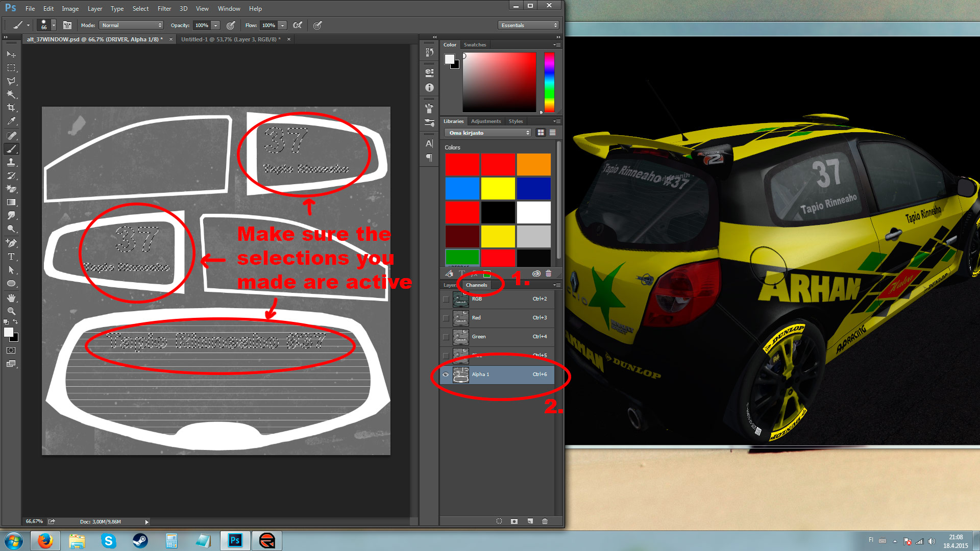This screenshot has height=551, width=980.
Task: Open the Channels panel flyout menu
Action: point(557,285)
